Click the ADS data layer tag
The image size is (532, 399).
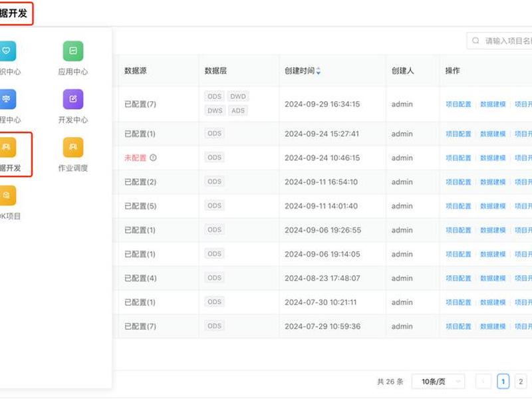pos(238,110)
